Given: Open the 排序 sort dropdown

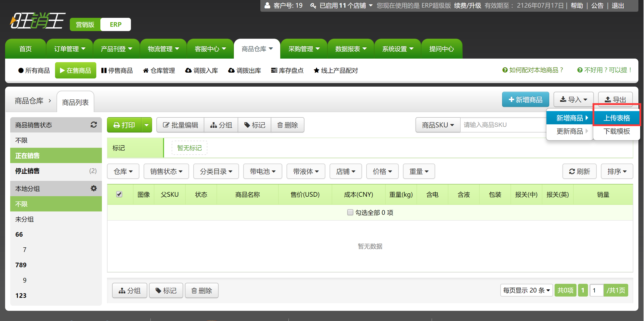Looking at the screenshot, I should pos(617,171).
